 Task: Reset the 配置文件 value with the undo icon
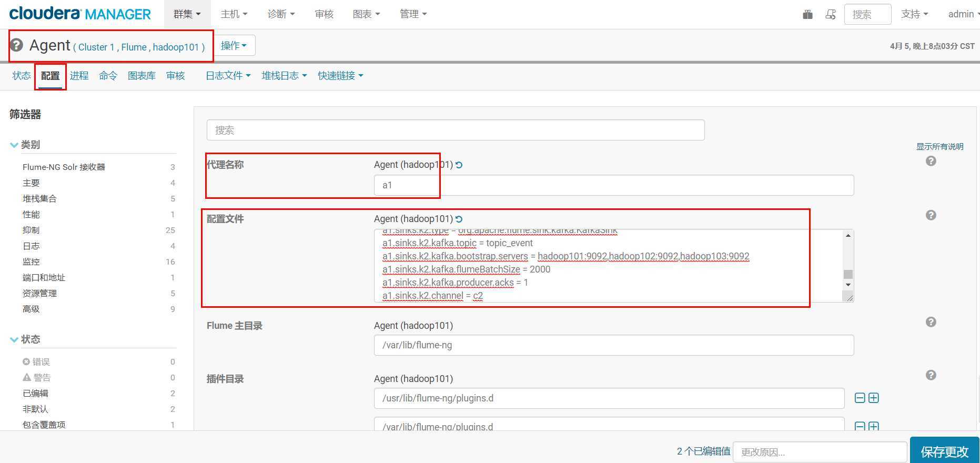(x=459, y=219)
